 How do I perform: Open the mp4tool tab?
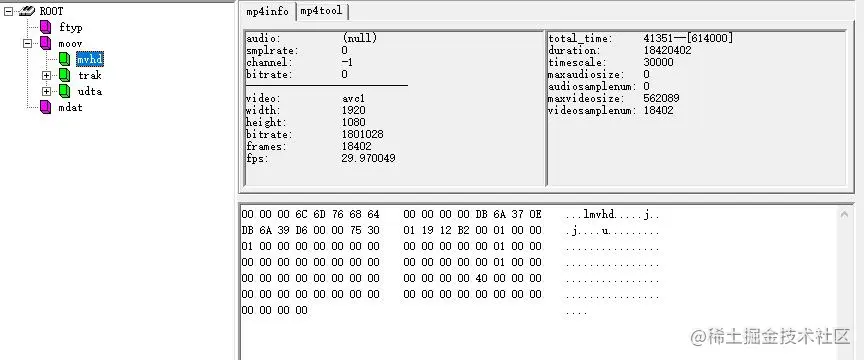[321, 11]
